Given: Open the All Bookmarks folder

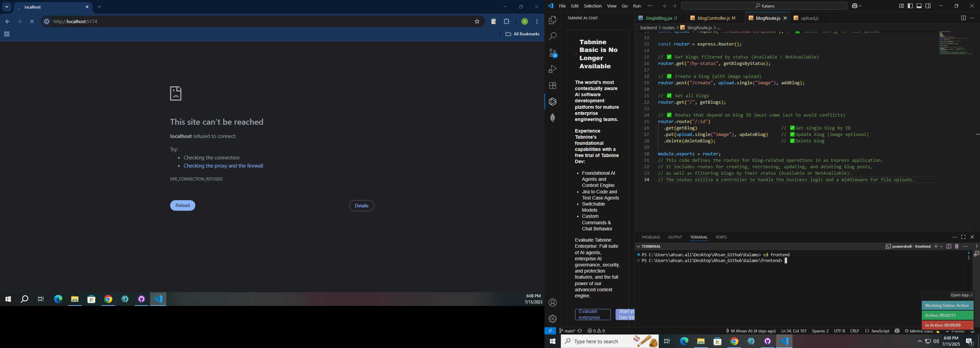Looking at the screenshot, I should click(x=522, y=34).
